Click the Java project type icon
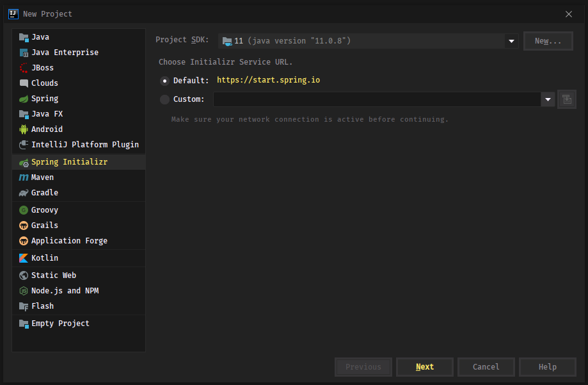The image size is (588, 385). (24, 37)
